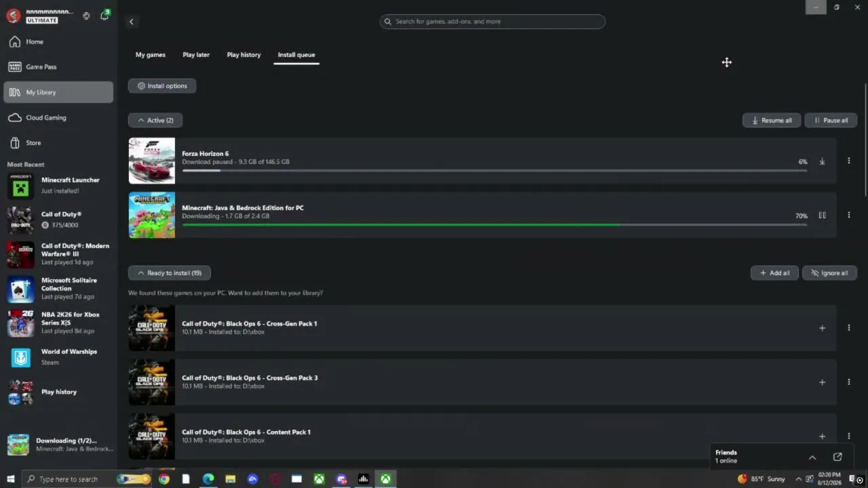This screenshot has height=488, width=868.
Task: Open the taskbar clock showing 02:20 PM
Action: [x=829, y=479]
